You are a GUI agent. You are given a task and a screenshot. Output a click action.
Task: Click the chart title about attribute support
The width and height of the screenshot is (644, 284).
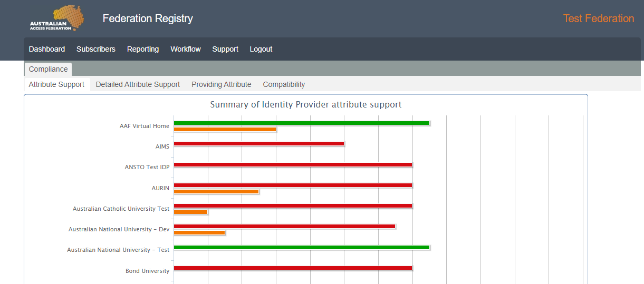click(x=306, y=104)
